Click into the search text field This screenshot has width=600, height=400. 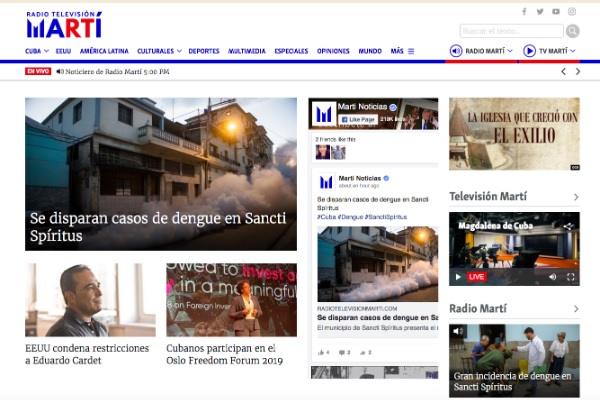tap(512, 31)
